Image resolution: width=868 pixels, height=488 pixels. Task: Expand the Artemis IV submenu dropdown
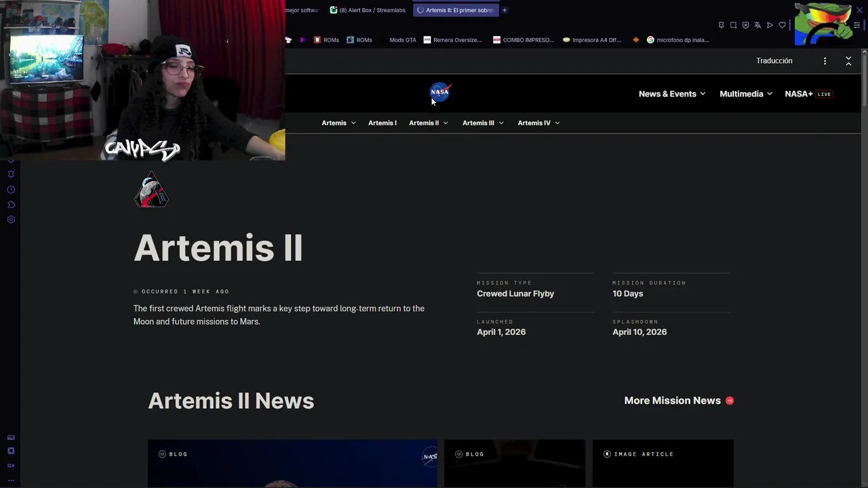538,123
